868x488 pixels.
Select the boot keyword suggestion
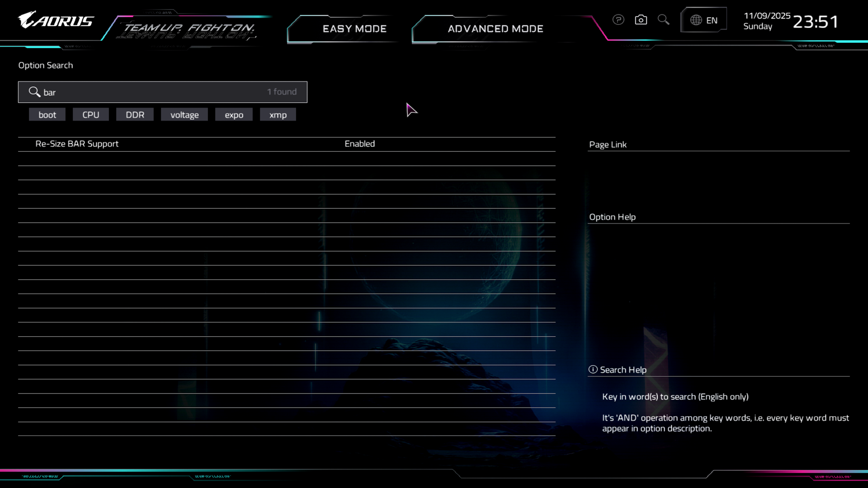click(47, 115)
